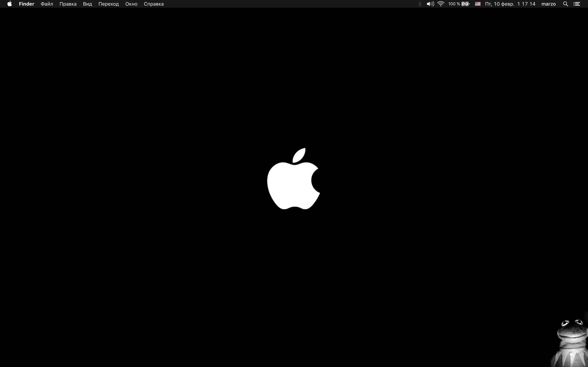This screenshot has width=588, height=367.
Task: Open Notification Center list icon
Action: pos(577,4)
